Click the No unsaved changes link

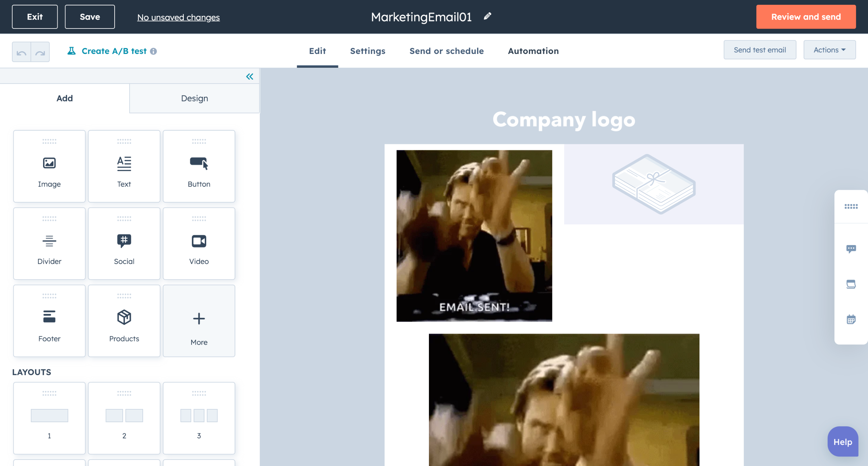pos(178,17)
